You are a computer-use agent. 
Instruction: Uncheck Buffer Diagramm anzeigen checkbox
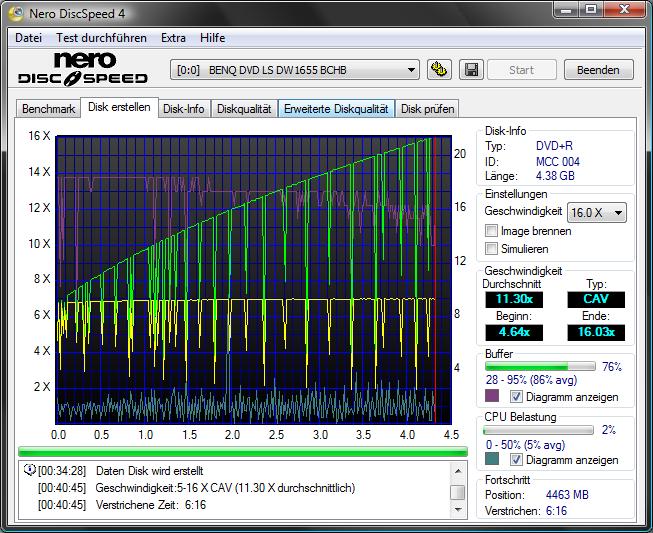(517, 397)
